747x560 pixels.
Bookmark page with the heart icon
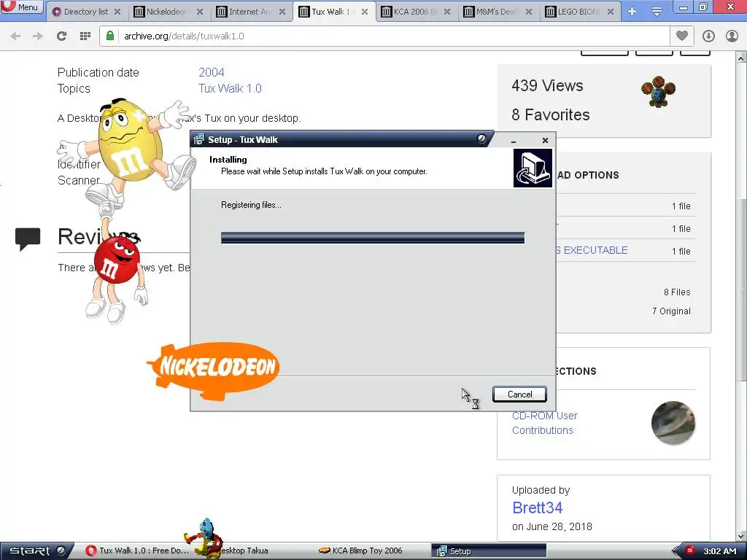pos(682,36)
